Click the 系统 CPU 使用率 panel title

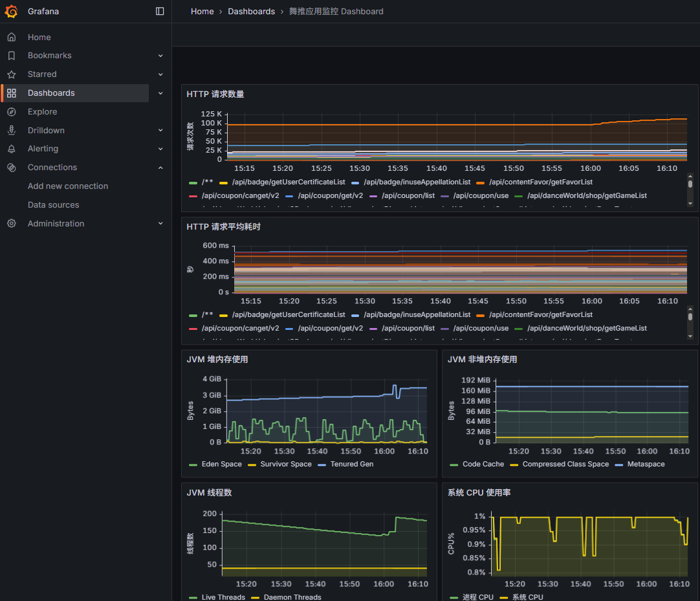[479, 492]
